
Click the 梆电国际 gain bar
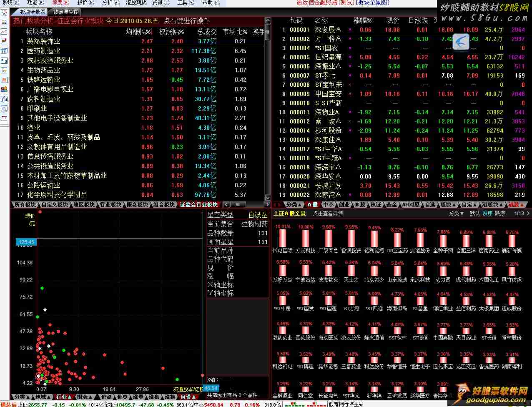point(283,238)
